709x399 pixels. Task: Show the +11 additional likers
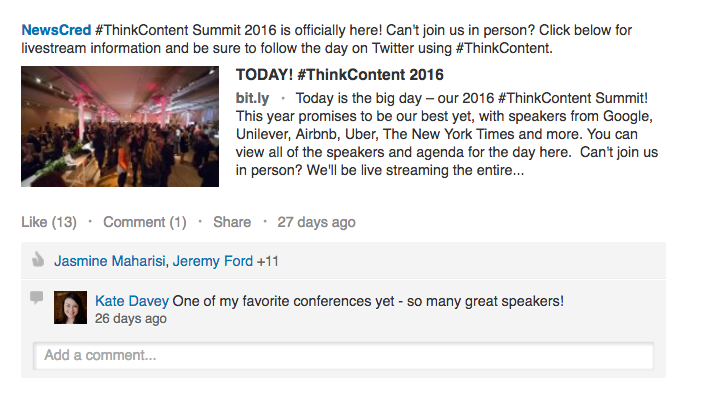268,261
